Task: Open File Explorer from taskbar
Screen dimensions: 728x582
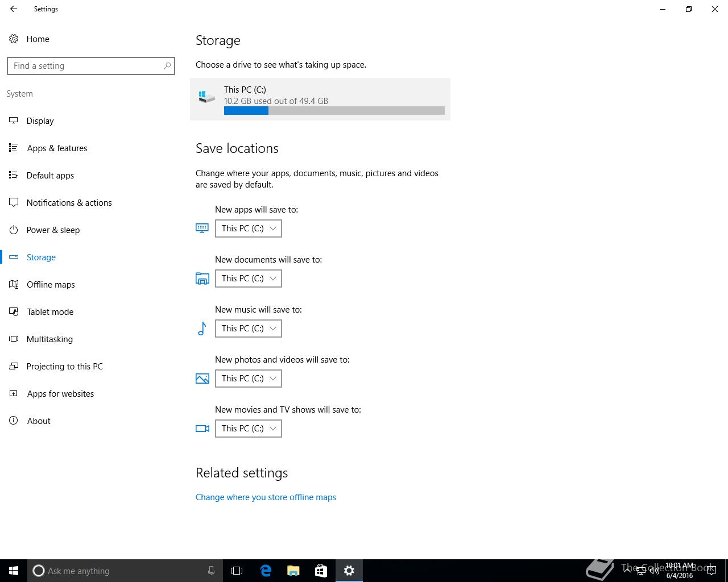Action: (293, 571)
